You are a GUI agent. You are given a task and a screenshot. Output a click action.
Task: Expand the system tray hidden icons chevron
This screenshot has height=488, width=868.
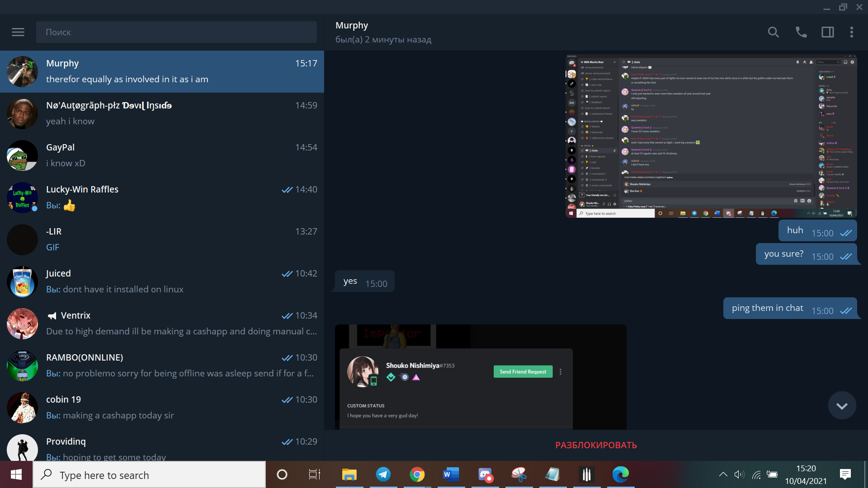point(723,474)
